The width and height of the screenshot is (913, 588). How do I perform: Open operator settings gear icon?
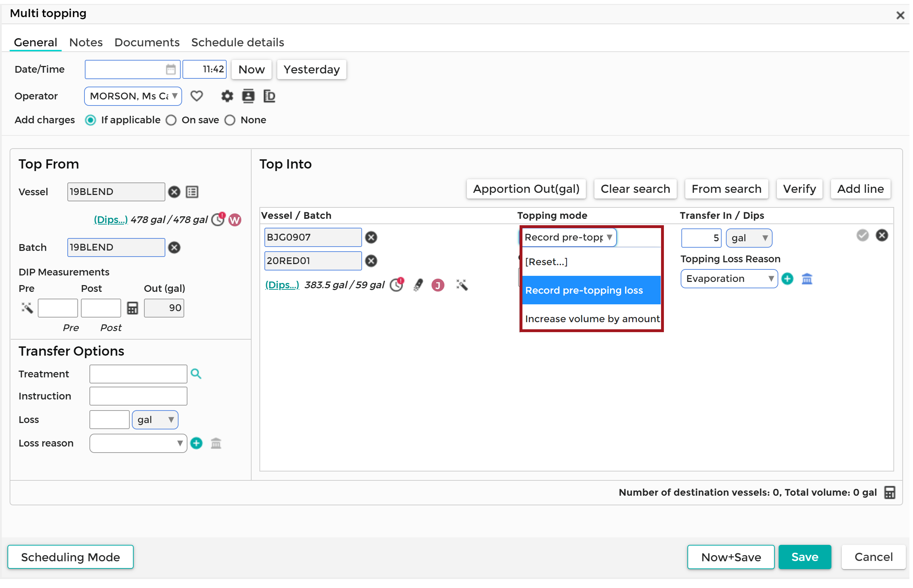coord(228,96)
